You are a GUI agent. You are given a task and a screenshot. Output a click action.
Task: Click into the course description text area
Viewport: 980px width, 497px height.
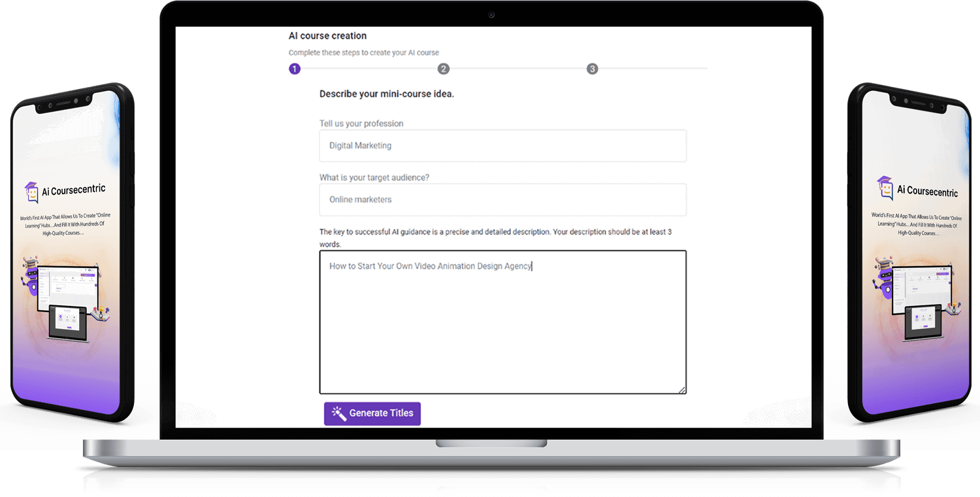click(502, 322)
